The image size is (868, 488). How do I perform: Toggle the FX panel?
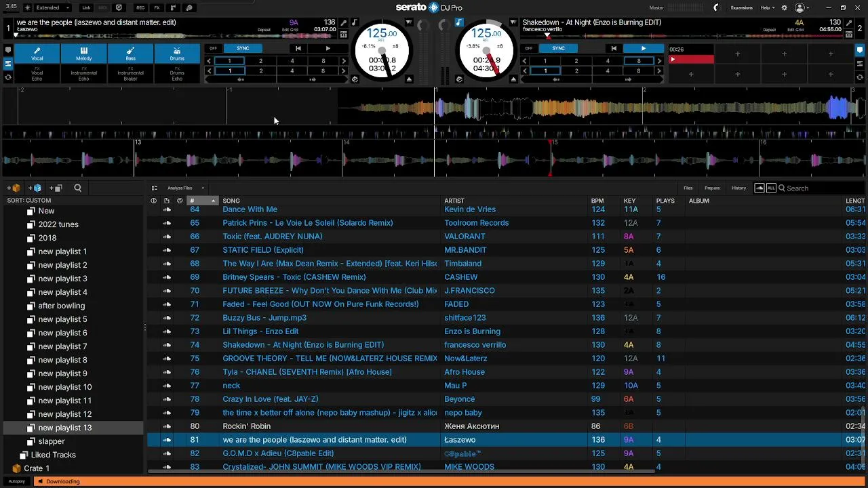157,7
